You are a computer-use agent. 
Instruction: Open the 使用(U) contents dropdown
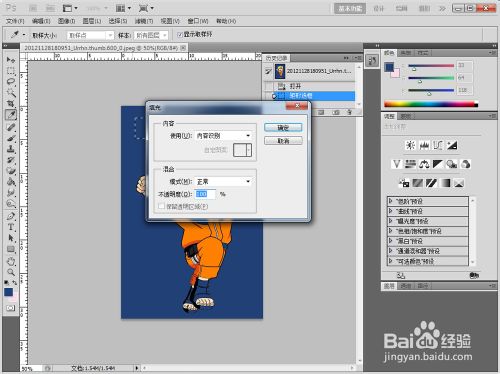point(223,135)
